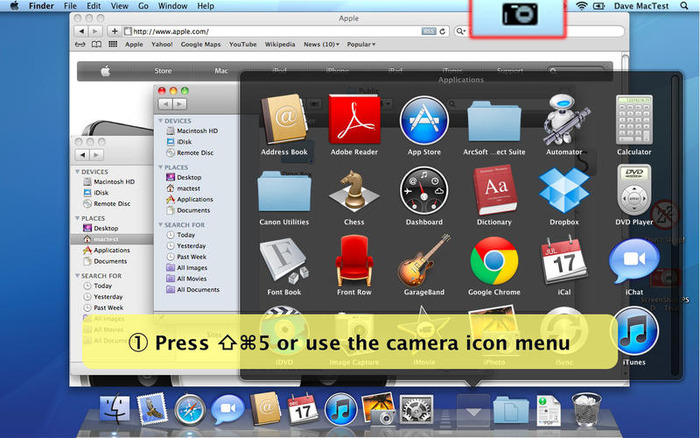
Task: Open iTunes in the Applications grid
Action: (634, 331)
